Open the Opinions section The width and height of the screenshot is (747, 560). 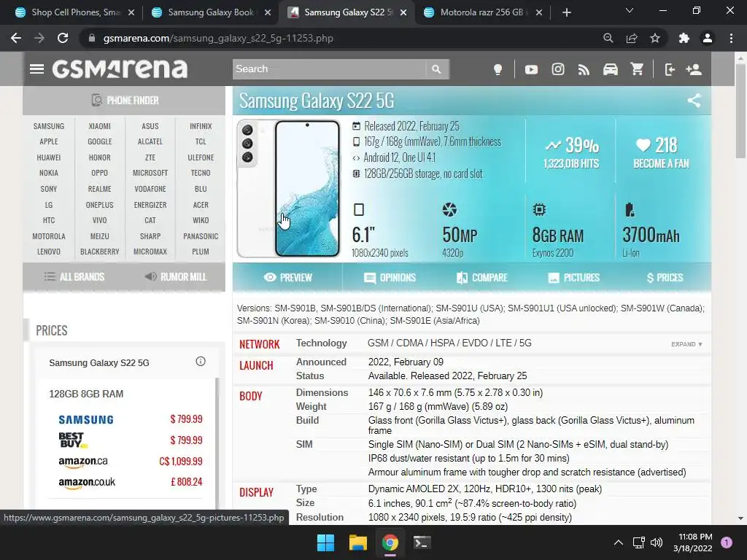(390, 277)
